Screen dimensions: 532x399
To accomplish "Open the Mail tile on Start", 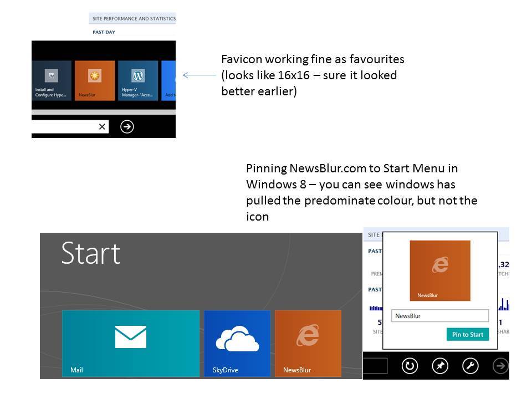I will tap(131, 344).
